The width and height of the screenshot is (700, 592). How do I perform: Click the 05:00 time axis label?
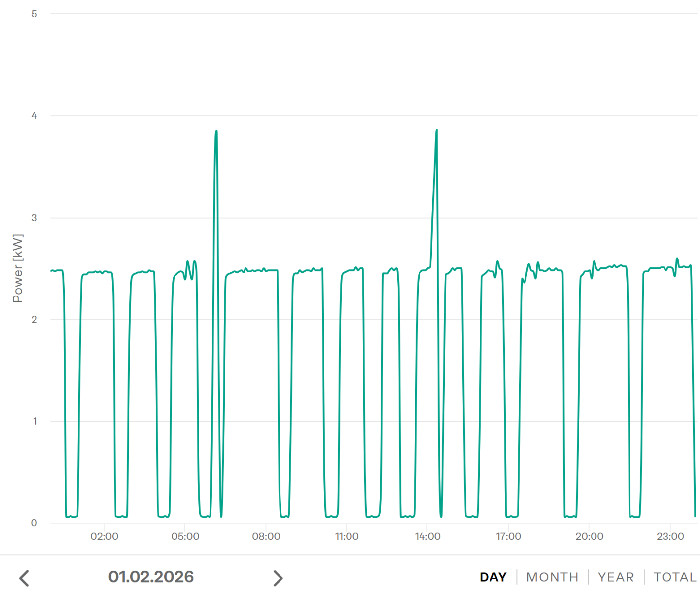185,536
